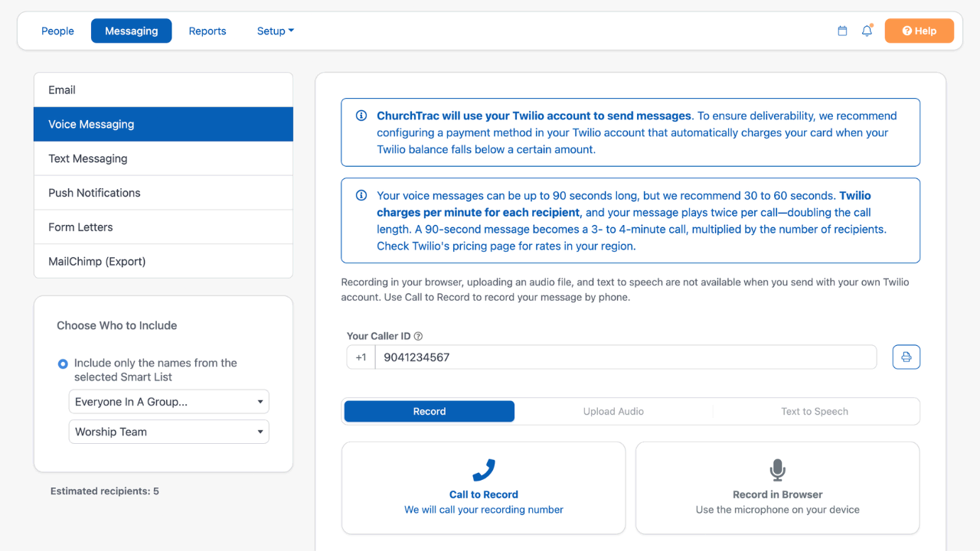Open Push Notifications in the sidebar

(x=163, y=193)
